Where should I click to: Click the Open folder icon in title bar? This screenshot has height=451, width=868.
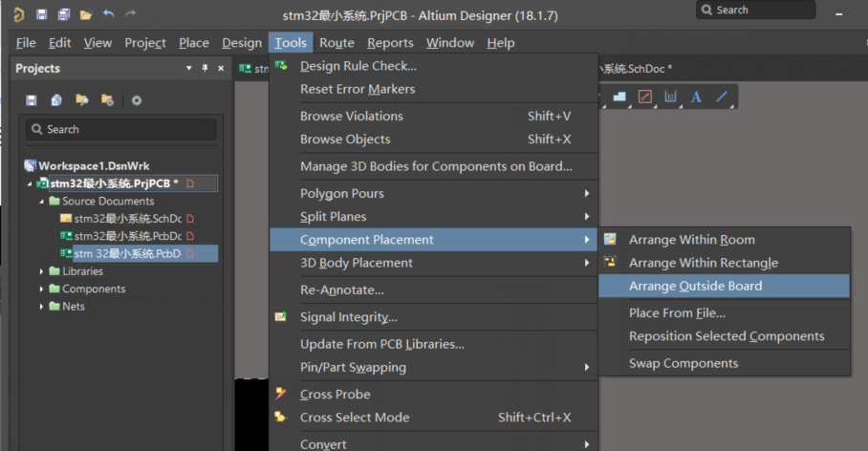click(x=86, y=15)
